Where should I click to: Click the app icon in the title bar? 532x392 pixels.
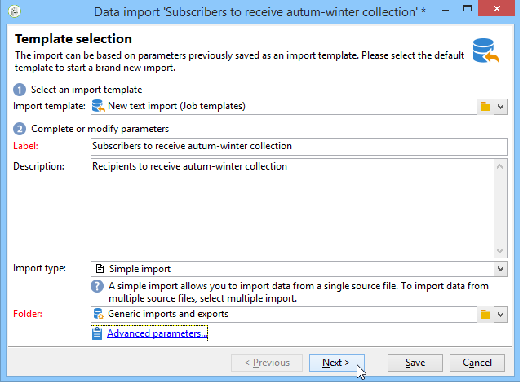point(14,12)
